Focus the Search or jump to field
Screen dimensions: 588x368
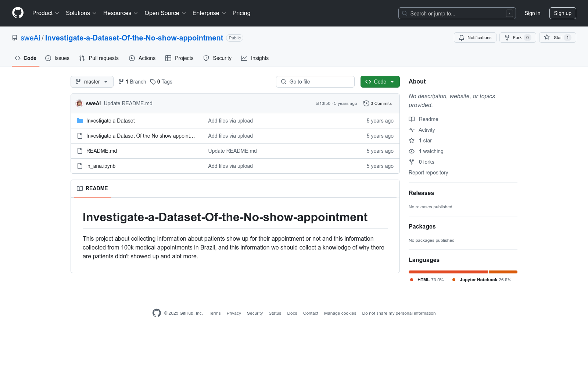457,13
